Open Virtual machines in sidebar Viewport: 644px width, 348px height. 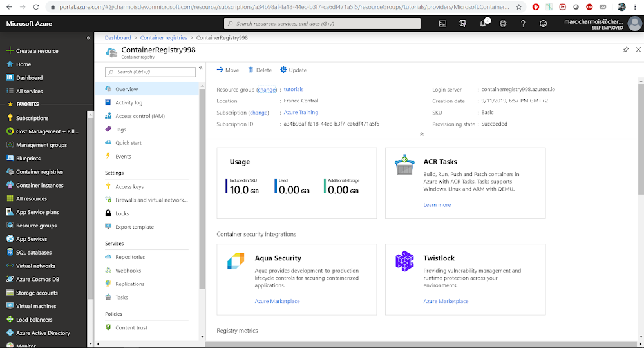[31, 306]
